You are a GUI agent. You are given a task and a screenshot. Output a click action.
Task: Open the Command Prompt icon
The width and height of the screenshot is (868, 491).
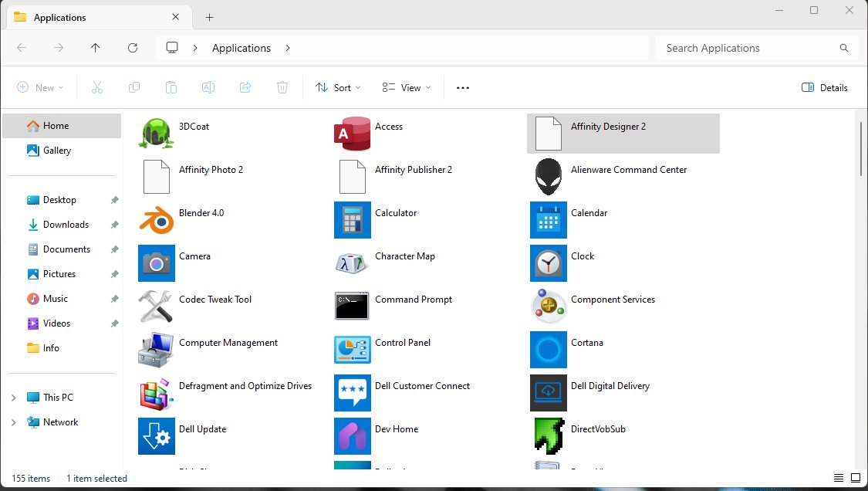352,306
